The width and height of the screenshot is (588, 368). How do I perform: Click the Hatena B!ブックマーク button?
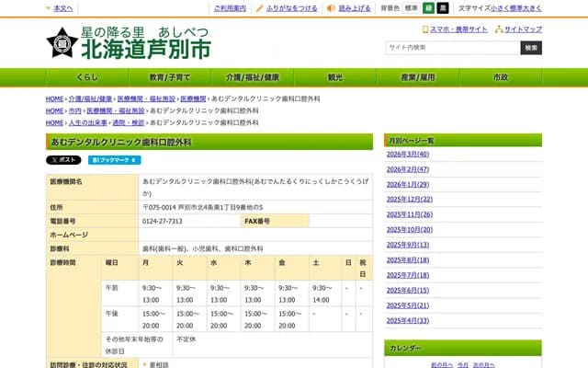tap(113, 159)
